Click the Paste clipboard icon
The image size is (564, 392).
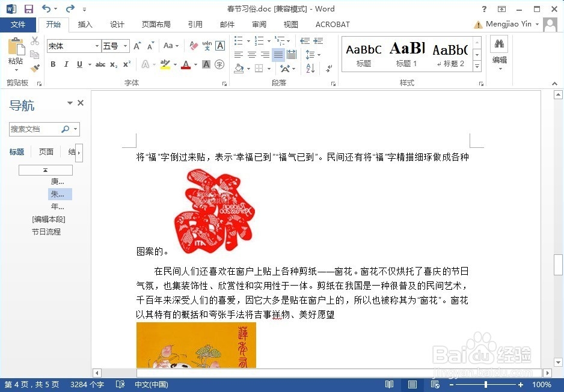coord(16,47)
